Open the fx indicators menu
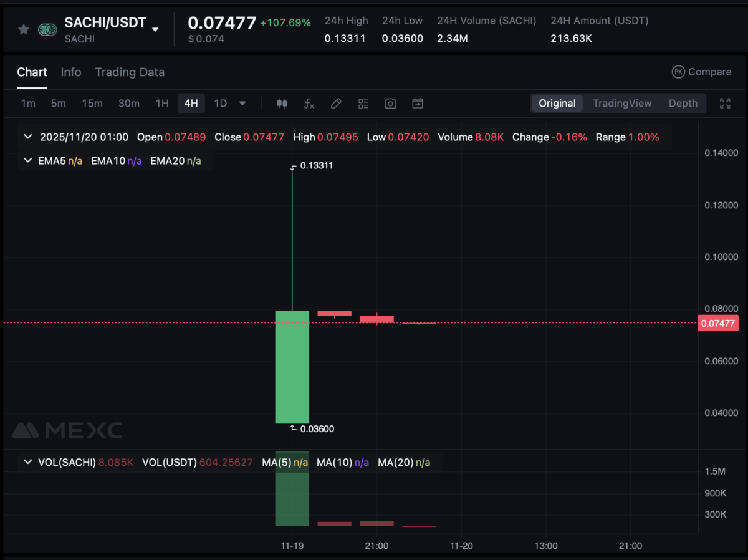 pos(309,104)
